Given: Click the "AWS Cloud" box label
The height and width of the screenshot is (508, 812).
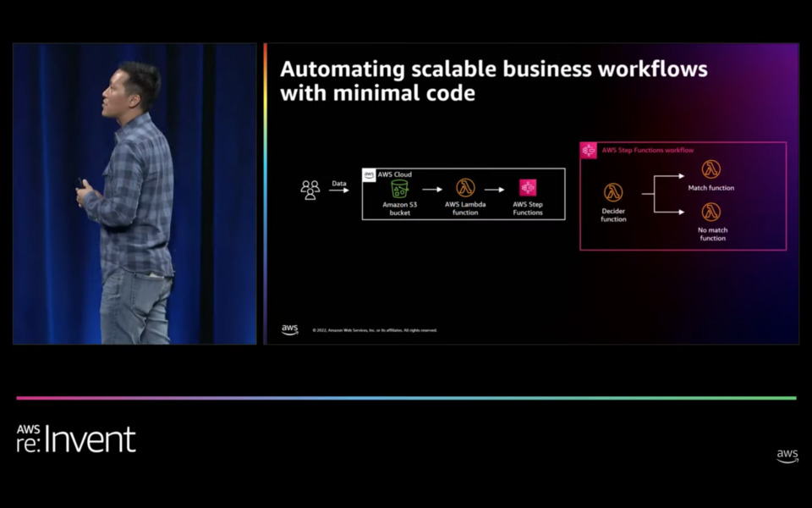Looking at the screenshot, I should tap(395, 174).
